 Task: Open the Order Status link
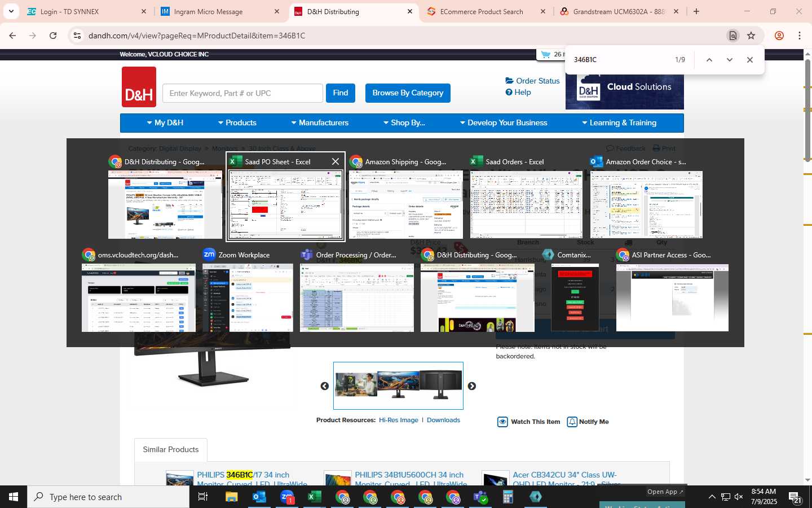(x=533, y=81)
